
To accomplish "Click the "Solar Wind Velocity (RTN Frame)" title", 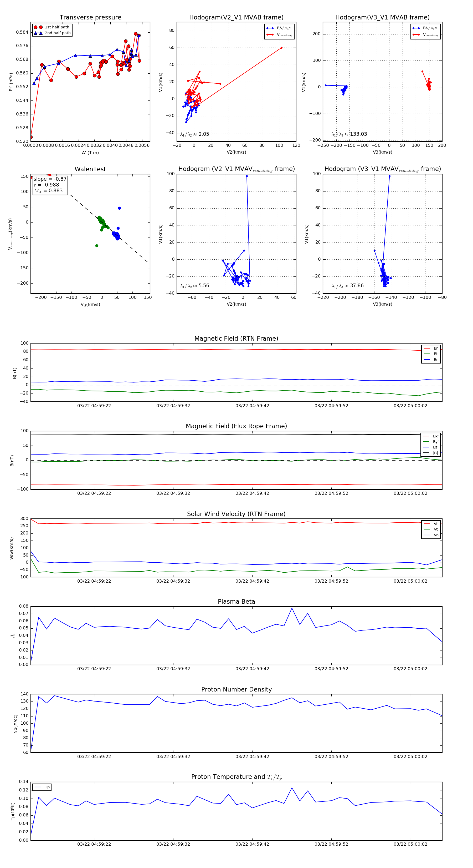I will [236, 514].
